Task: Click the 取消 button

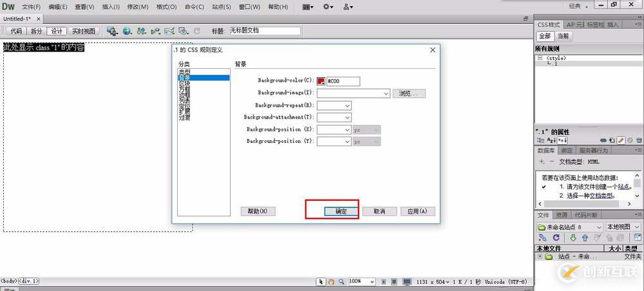Action: pos(379,211)
